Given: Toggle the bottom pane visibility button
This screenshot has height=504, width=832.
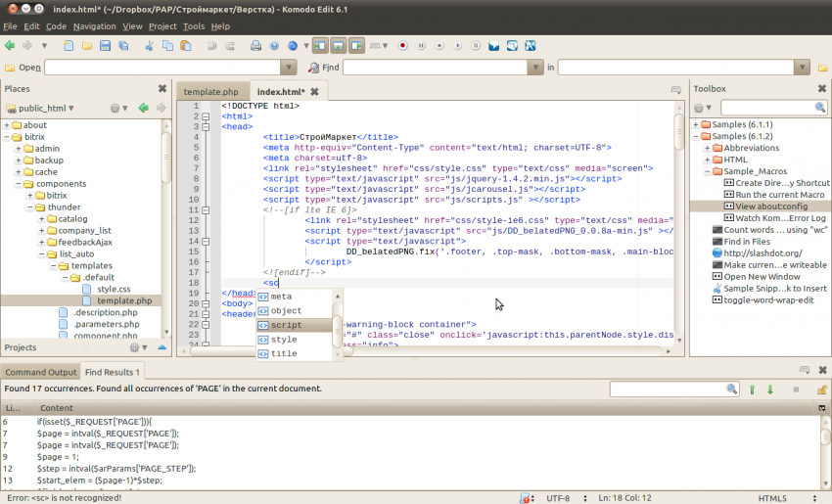Looking at the screenshot, I should click(338, 46).
